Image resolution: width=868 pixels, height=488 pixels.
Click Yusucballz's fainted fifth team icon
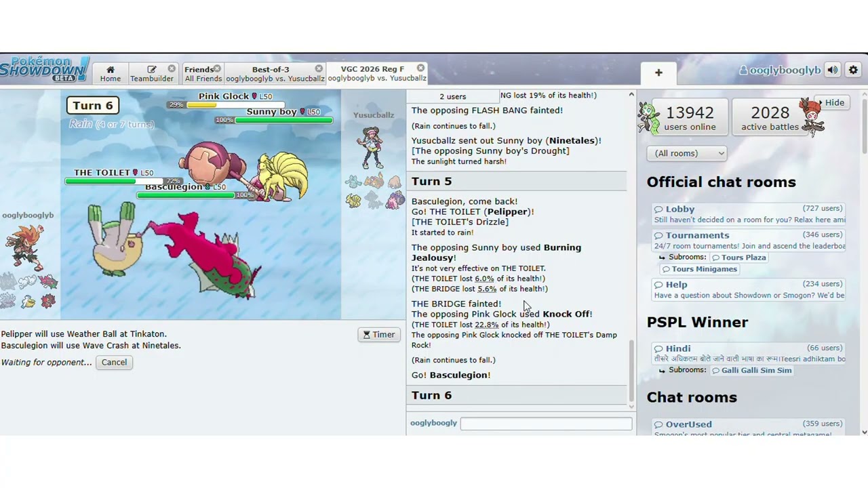point(374,200)
